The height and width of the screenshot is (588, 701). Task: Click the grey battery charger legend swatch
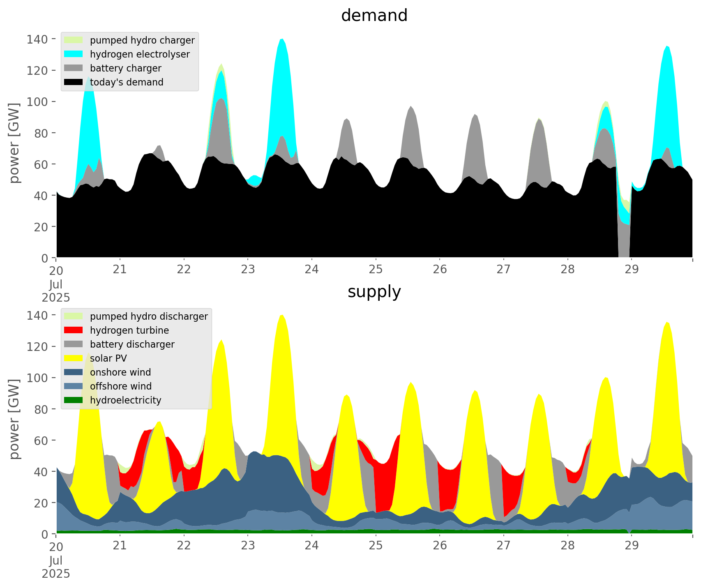click(x=74, y=68)
